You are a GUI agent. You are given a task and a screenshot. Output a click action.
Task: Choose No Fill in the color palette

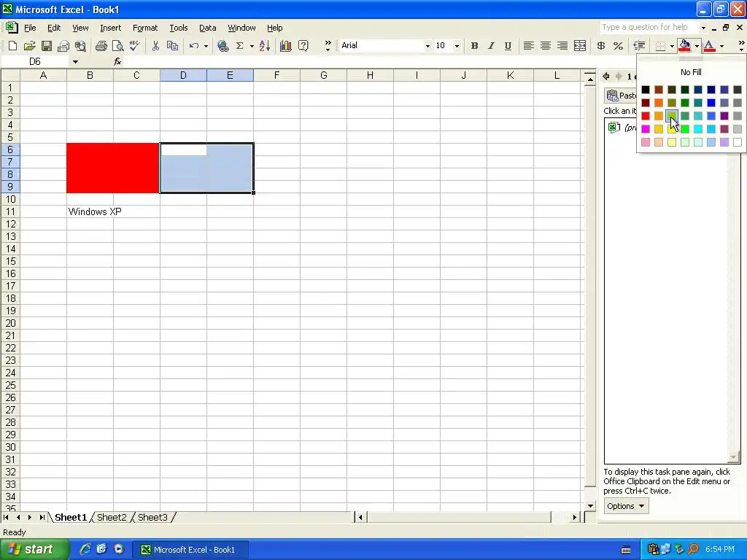pos(691,72)
